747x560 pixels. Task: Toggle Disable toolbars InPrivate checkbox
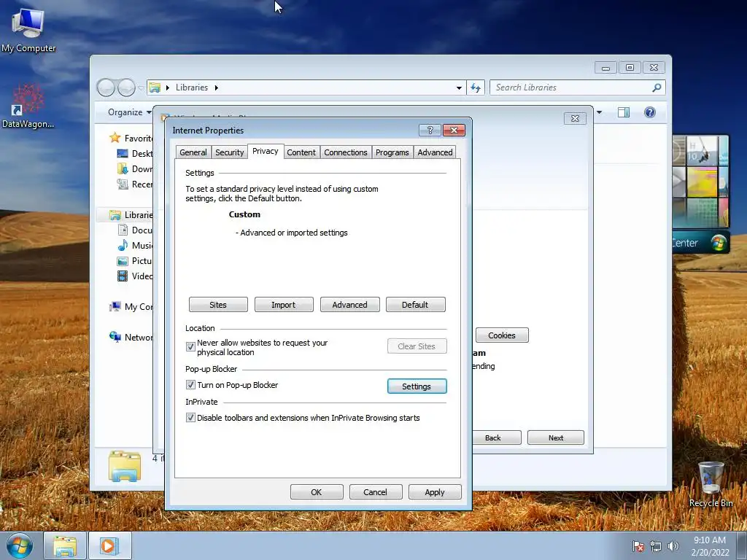[x=190, y=418]
